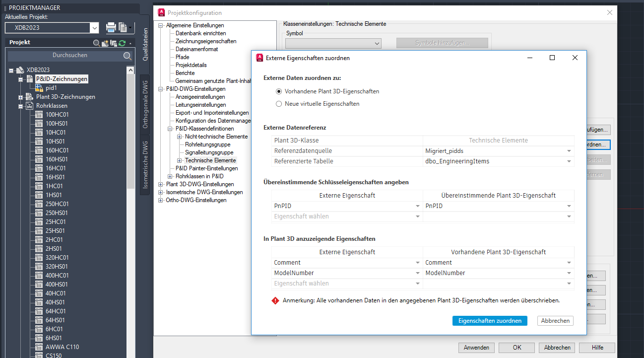Click the printer (publish) icon in Projektmanager
The width and height of the screenshot is (644, 358).
111,28
